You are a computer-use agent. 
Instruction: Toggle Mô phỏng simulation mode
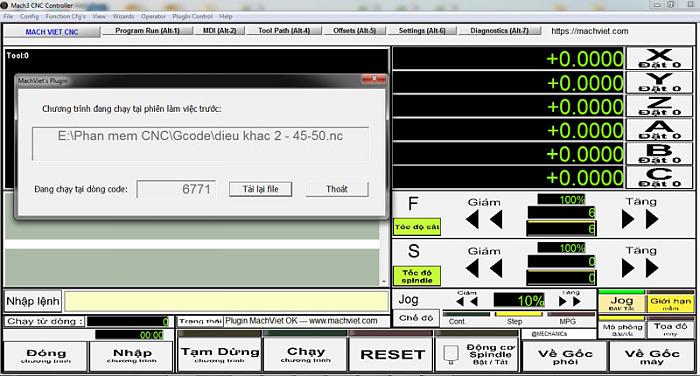(622, 330)
